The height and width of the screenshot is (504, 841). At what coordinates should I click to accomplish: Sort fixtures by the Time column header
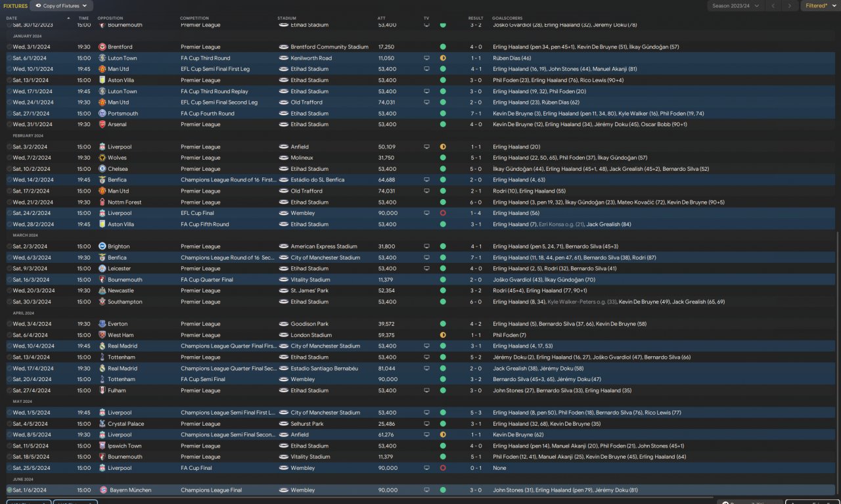pos(83,18)
